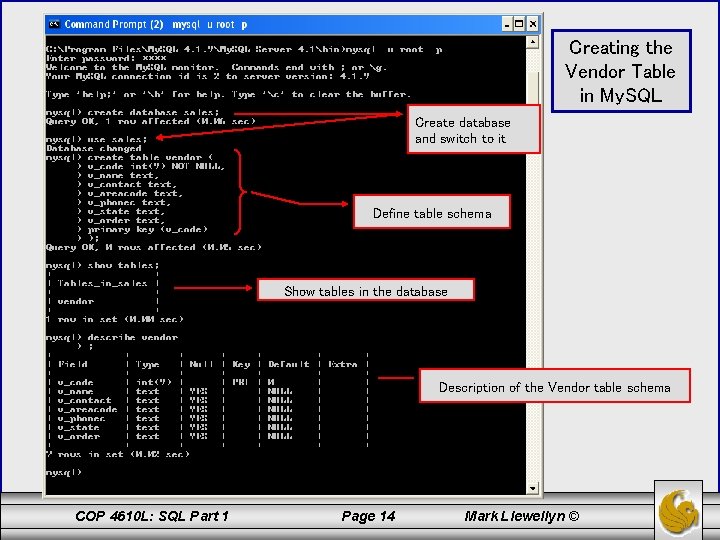Click 'COP 4610L: SQL Part 1' footer text
The width and height of the screenshot is (720, 540).
[152, 516]
